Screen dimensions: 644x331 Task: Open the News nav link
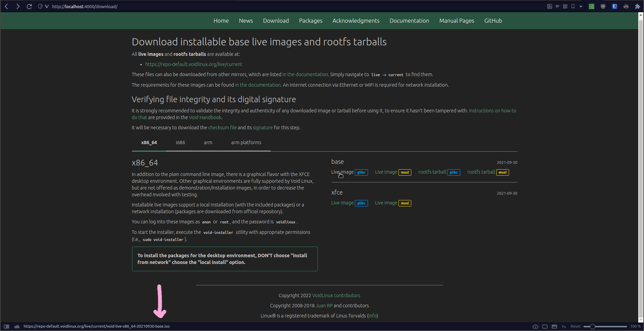coord(246,21)
